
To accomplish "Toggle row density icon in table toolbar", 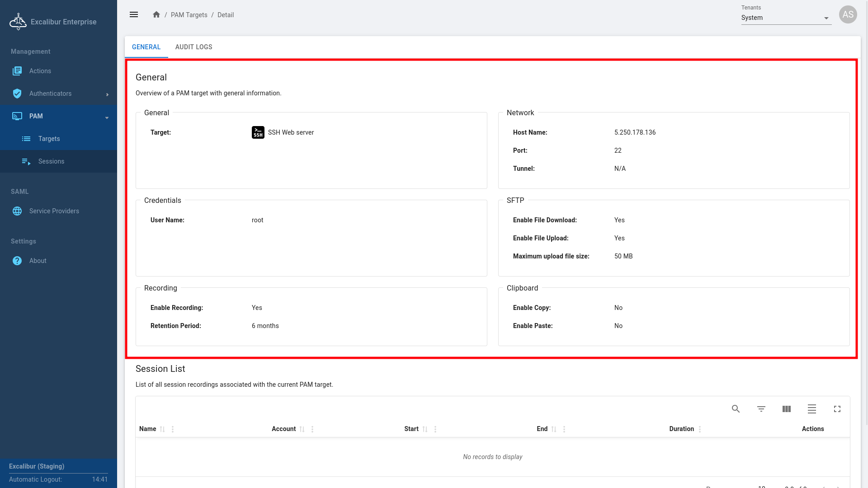I will 811,409.
